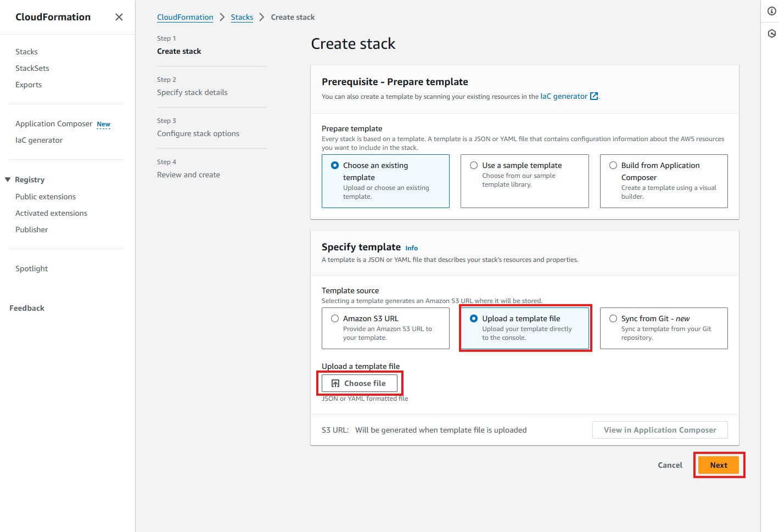Click View in Application Composer button
The height and width of the screenshot is (532, 779).
pyautogui.click(x=660, y=430)
